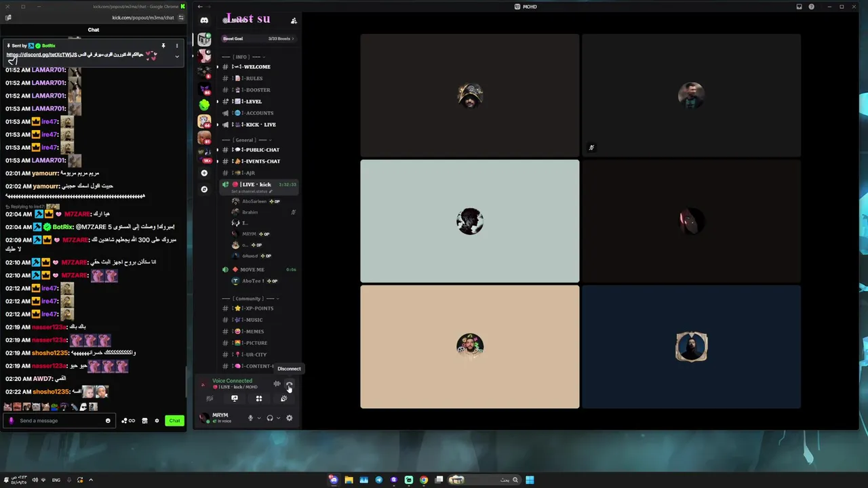Click the Voice Connected status text
The width and height of the screenshot is (868, 488).
click(x=232, y=381)
